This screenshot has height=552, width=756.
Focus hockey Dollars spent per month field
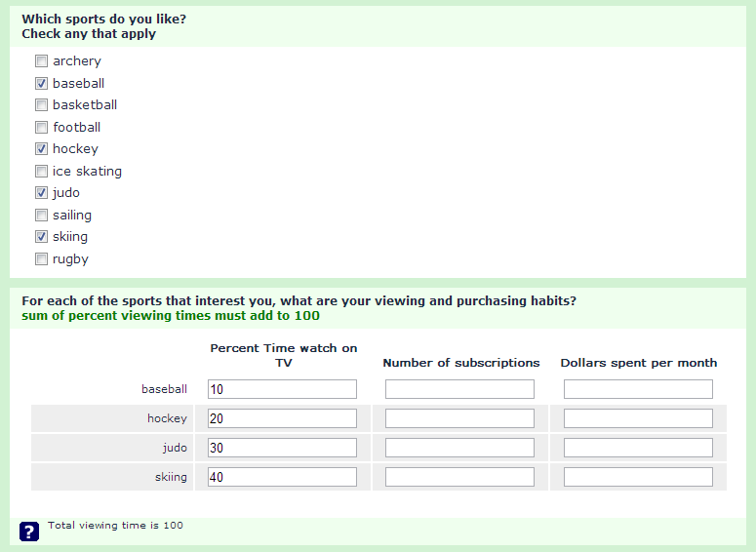click(x=638, y=418)
